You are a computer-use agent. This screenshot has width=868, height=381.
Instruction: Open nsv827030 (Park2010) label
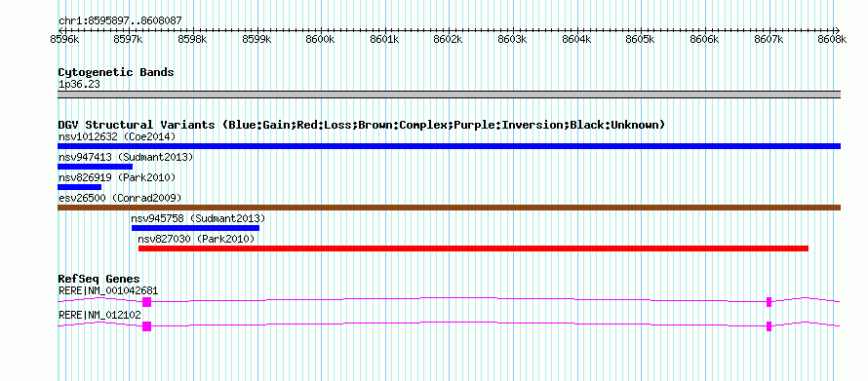click(196, 239)
